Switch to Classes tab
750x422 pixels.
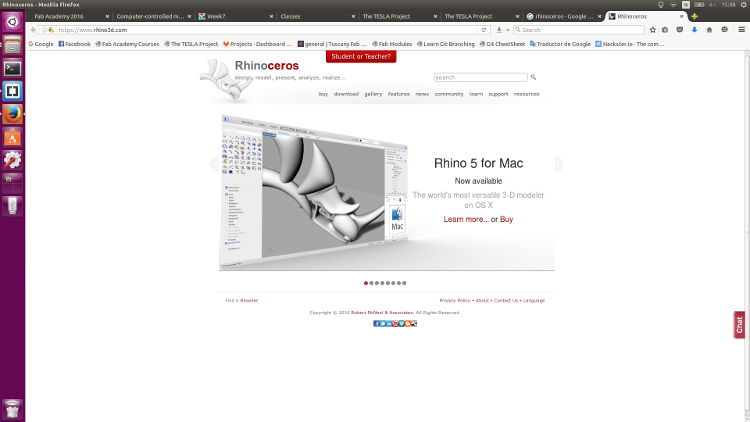click(x=316, y=16)
